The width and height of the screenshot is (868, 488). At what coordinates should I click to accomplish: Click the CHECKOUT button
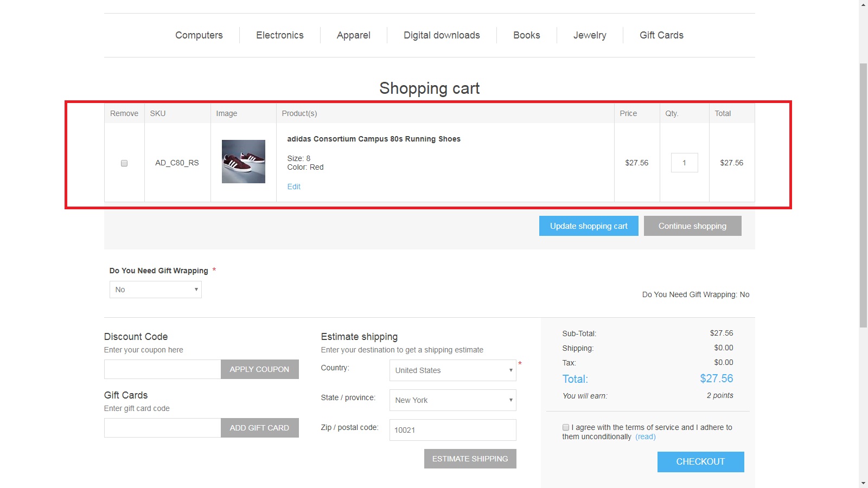click(700, 462)
